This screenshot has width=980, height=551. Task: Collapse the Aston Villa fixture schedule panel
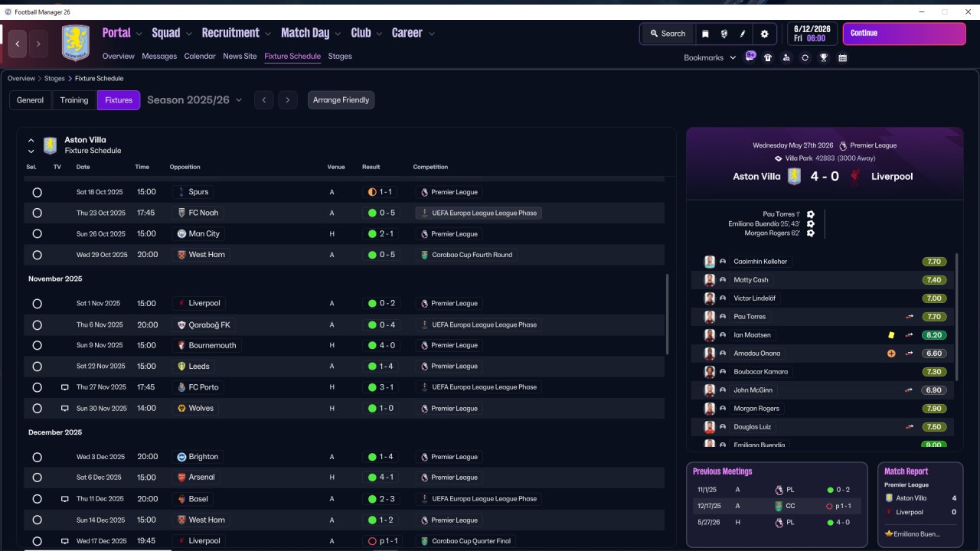pos(31,141)
